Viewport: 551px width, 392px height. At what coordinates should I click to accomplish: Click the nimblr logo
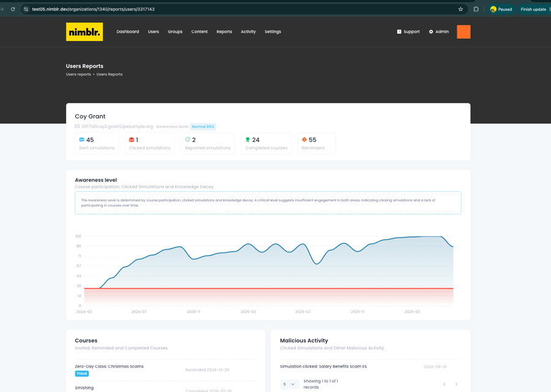tap(84, 32)
